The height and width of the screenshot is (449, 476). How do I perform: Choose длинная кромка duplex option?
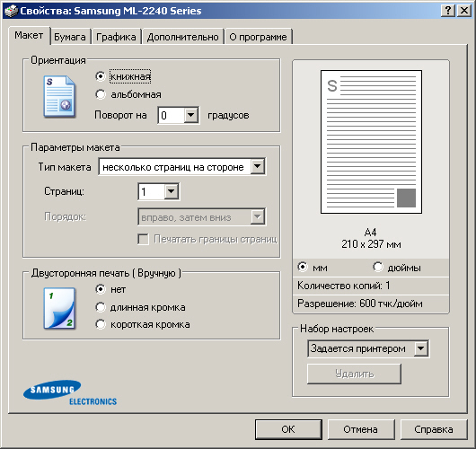click(100, 307)
